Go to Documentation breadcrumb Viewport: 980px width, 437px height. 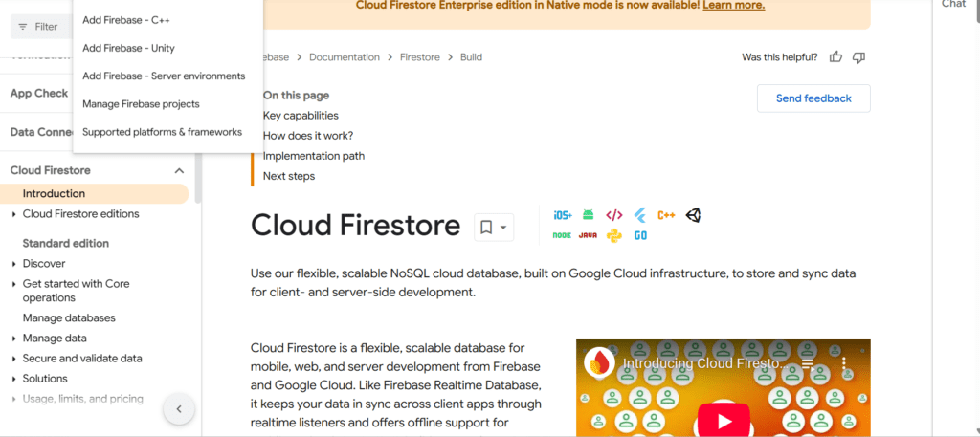(345, 57)
